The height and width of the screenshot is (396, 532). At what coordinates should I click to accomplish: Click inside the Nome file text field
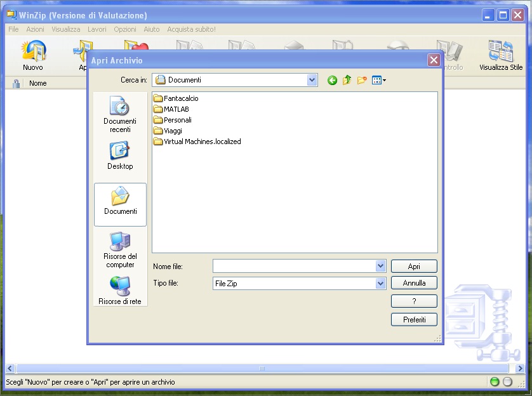(x=294, y=266)
